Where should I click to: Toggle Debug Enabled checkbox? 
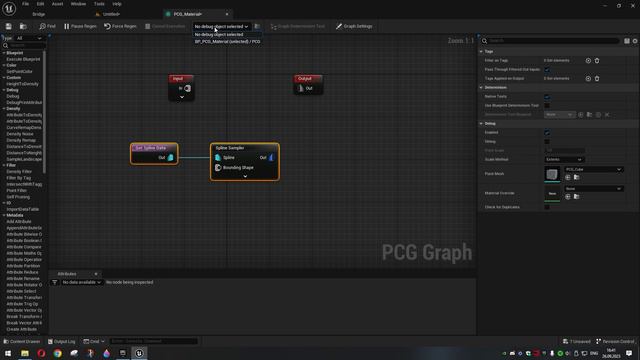pos(547,133)
